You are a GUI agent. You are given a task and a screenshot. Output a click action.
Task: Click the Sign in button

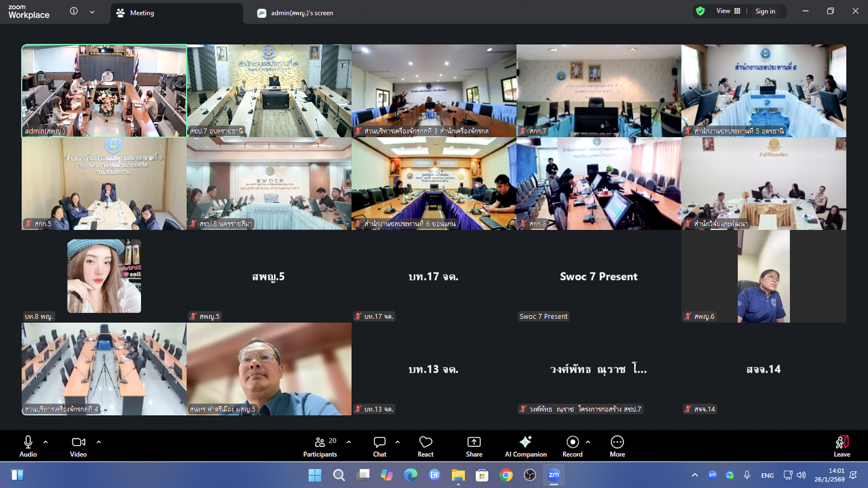click(765, 11)
